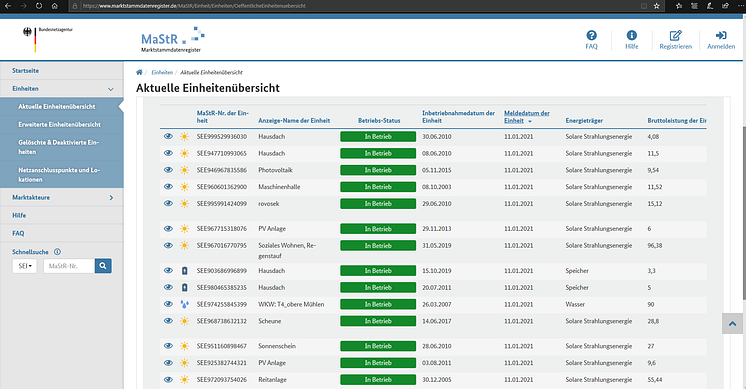The height and width of the screenshot is (389, 746).
Task: Sort by Energieträger column header
Action: [584, 121]
